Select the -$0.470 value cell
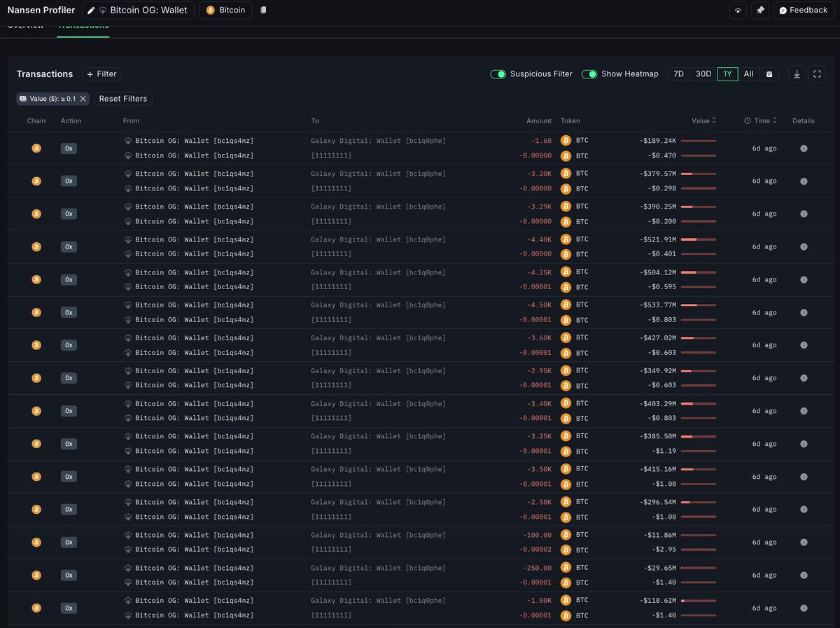Image resolution: width=840 pixels, height=628 pixels. [x=661, y=155]
